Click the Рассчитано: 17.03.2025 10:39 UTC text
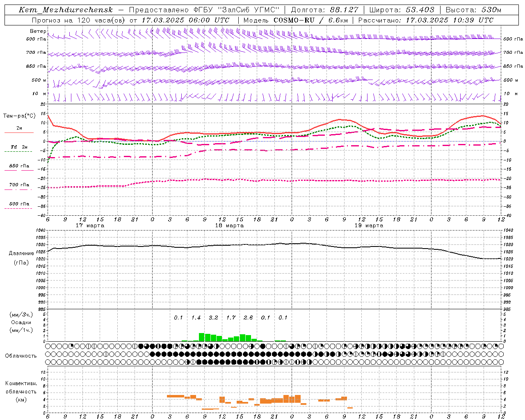This screenshot has height=420, width=525. [426, 20]
